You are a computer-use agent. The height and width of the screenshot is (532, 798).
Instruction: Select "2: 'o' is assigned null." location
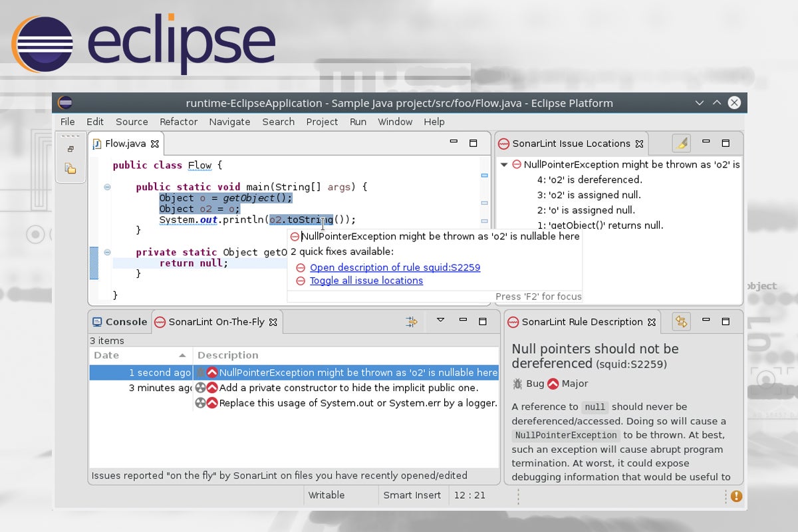click(x=586, y=210)
